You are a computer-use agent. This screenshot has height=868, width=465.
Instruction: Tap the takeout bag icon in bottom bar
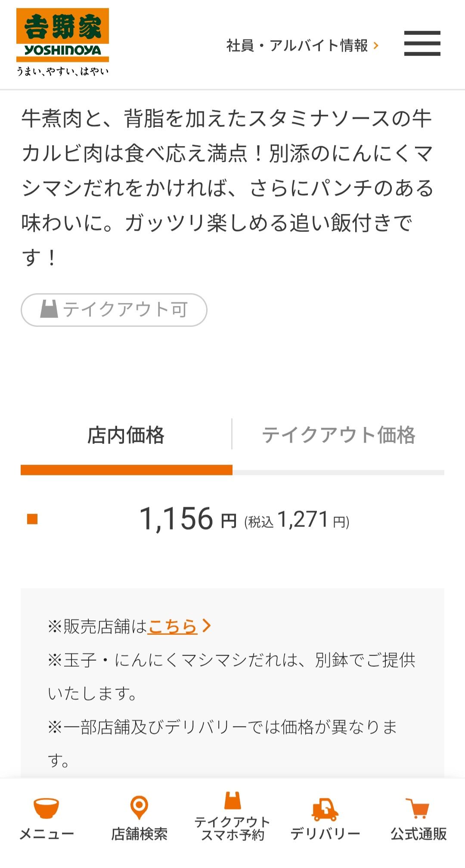tap(232, 801)
